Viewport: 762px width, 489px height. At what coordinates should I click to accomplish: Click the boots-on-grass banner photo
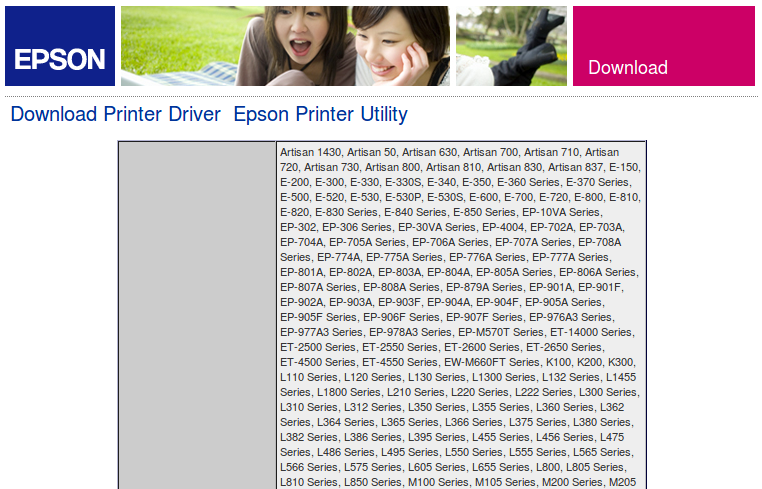(511, 46)
